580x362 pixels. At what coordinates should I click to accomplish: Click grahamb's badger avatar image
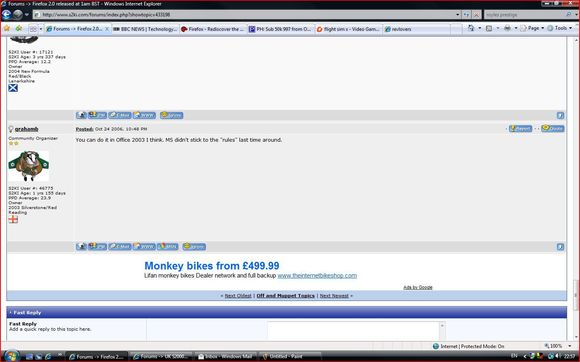(x=28, y=166)
